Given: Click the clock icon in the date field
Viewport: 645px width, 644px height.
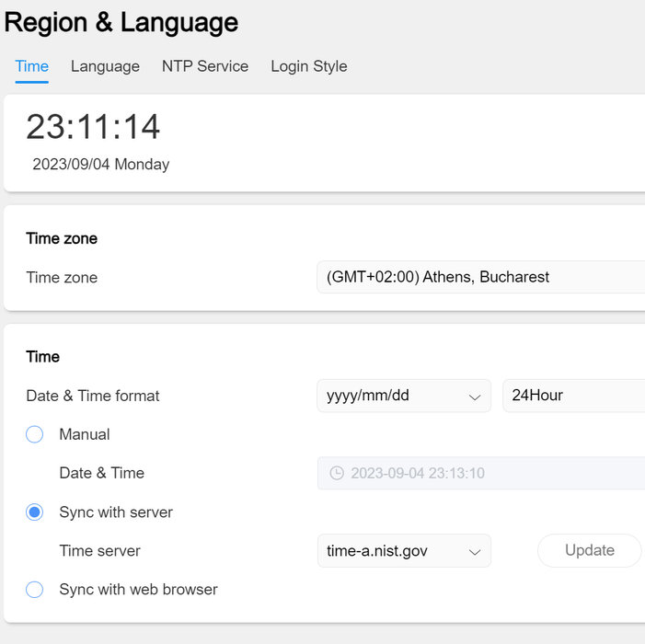Looking at the screenshot, I should click(337, 473).
